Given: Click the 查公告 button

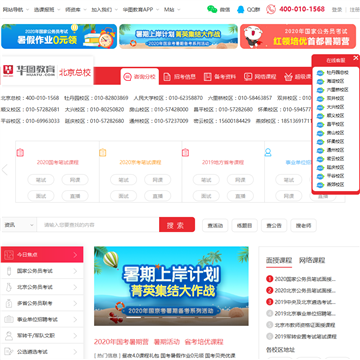Looking at the screenshot, I should 274,226.
